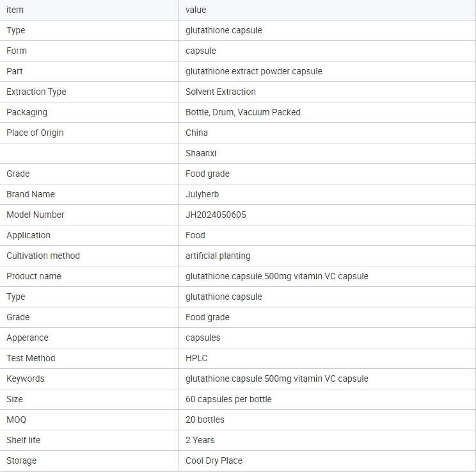The image size is (476, 472).
Task: Click 'Bottle, Drum, Vacuum Packed' packaging value
Action: tap(243, 112)
